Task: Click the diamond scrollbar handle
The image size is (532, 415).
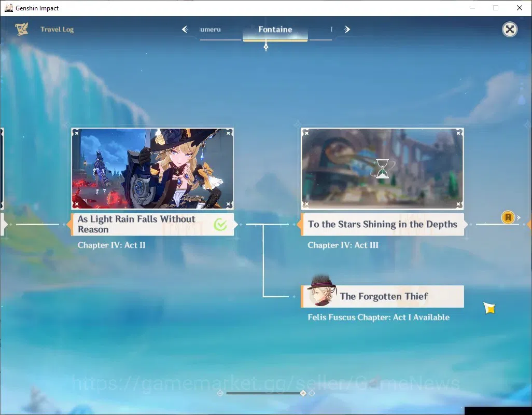Action: [x=303, y=393]
